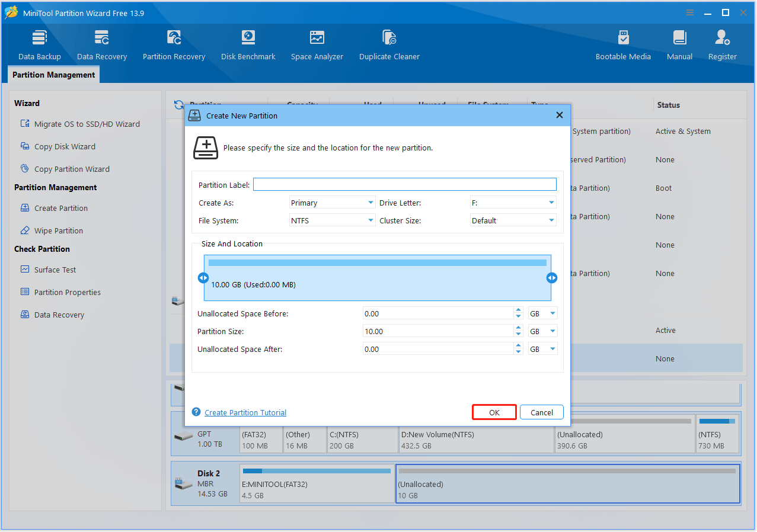Click the Unallocated Space After spinner
This screenshot has height=532, width=757.
click(x=519, y=349)
